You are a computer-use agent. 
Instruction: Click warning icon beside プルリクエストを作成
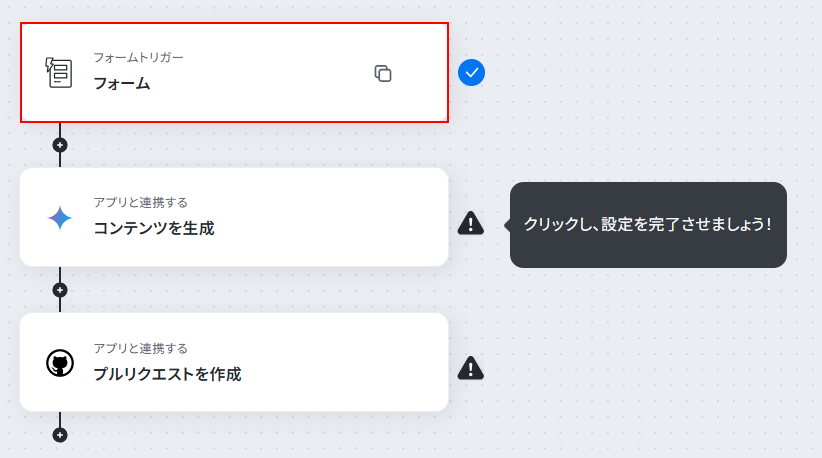pyautogui.click(x=471, y=368)
